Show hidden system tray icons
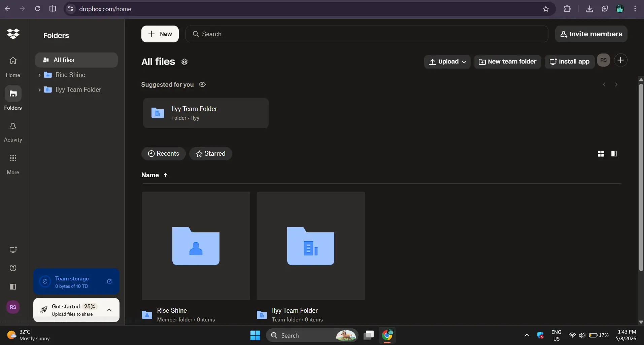 (527, 335)
